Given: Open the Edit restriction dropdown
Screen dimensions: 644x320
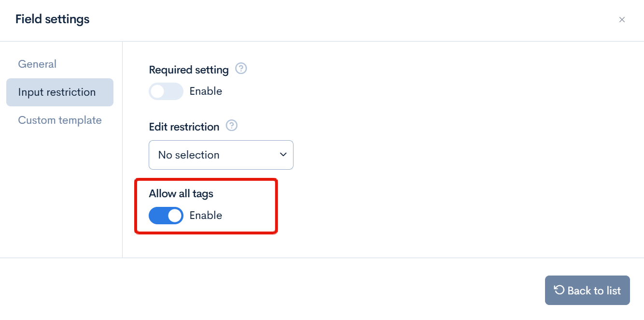Looking at the screenshot, I should coord(221,155).
